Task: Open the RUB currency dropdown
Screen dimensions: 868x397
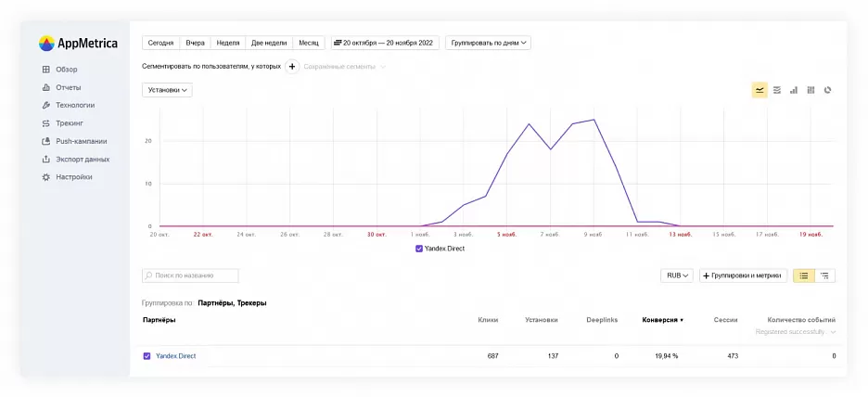Action: pos(677,275)
